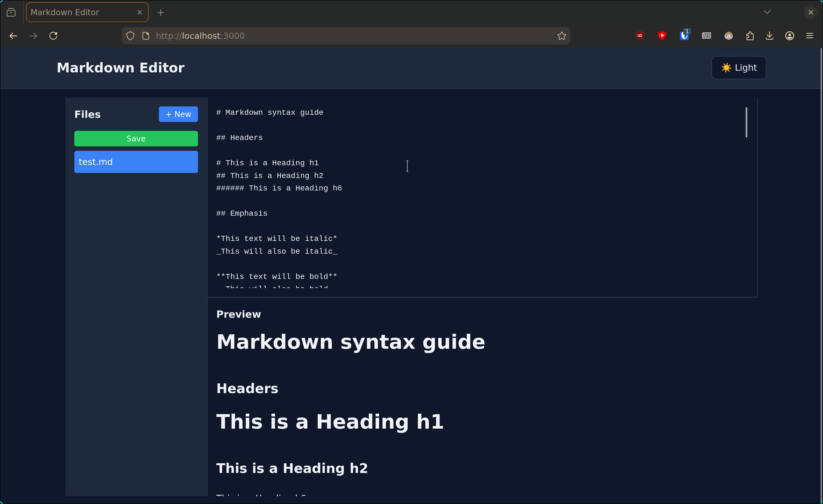Click the avatar with glasses extension icon
This screenshot has width=823, height=504.
(728, 36)
